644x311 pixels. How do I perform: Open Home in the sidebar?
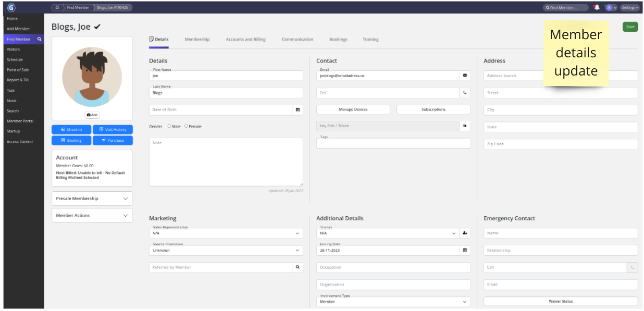[12, 19]
